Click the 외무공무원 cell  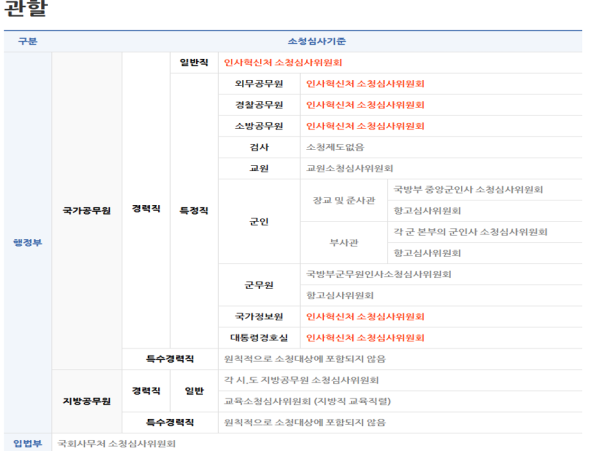259,84
